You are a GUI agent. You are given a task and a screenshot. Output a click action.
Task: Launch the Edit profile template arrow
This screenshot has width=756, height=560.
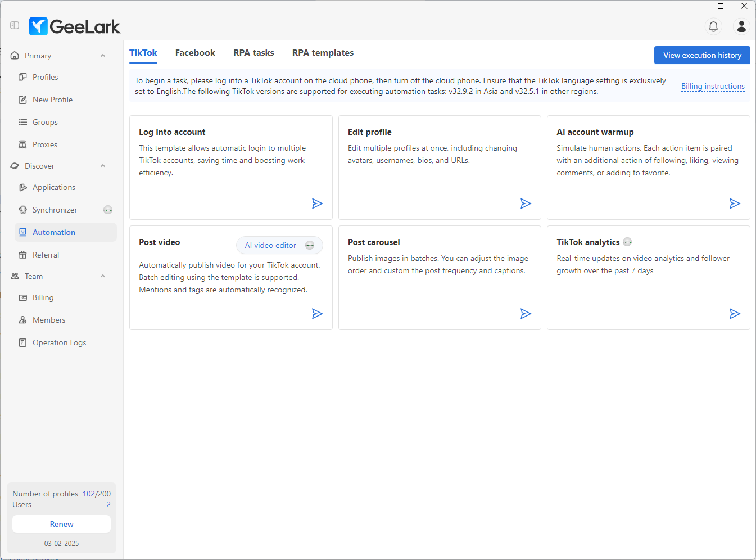pos(526,204)
